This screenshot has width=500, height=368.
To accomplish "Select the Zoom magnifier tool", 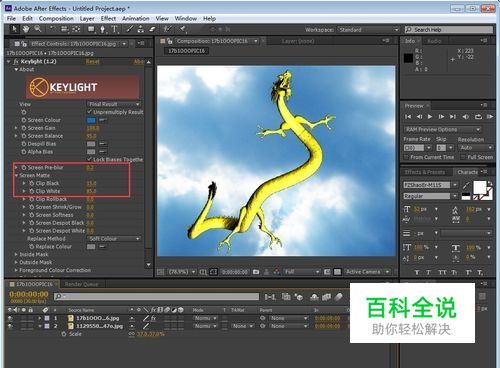I will point(38,29).
